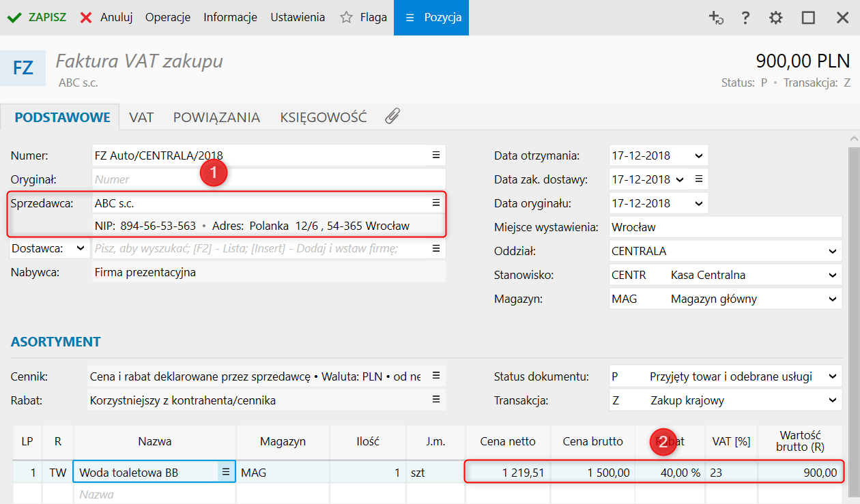Image resolution: width=860 pixels, height=504 pixels.
Task: Click the menu icon in Woda toaletowa cell
Action: click(x=225, y=472)
